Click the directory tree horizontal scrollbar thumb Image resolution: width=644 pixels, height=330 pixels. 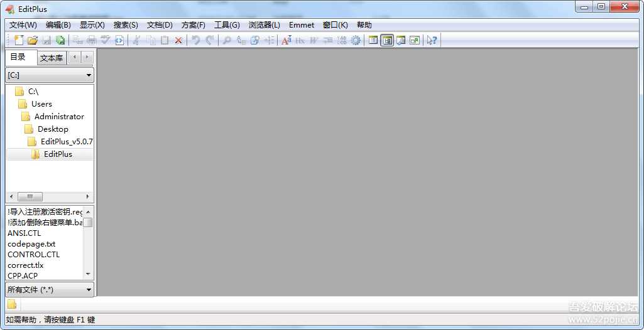(30, 196)
